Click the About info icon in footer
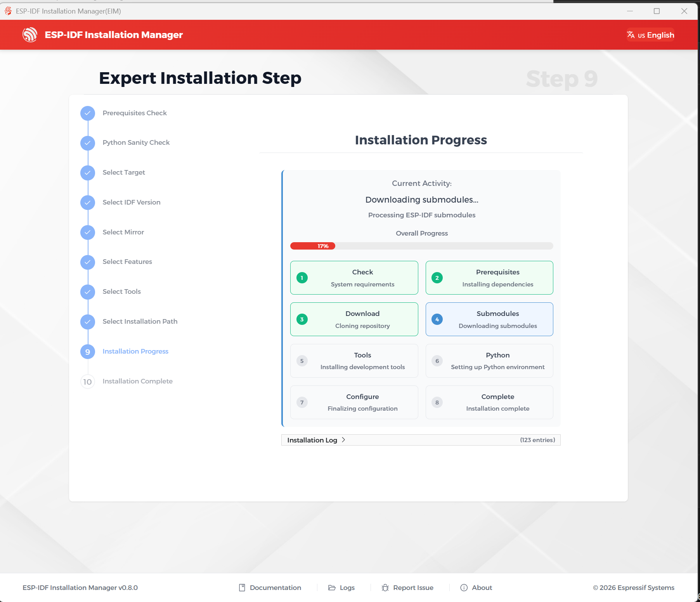Image resolution: width=700 pixels, height=602 pixels. (464, 588)
